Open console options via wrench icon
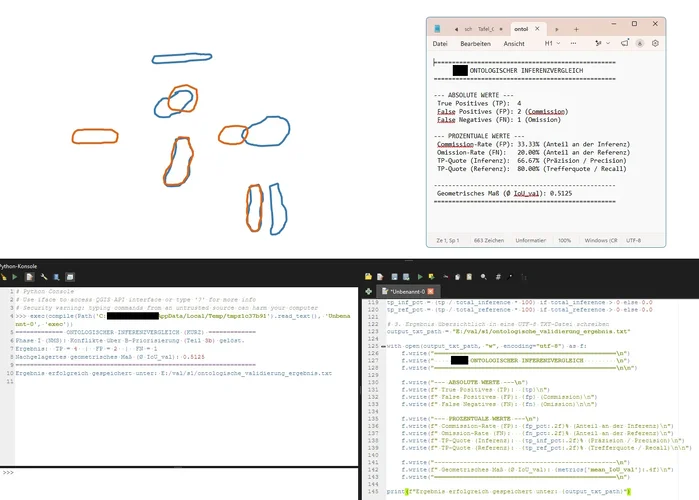699x500 pixels. coord(44,277)
